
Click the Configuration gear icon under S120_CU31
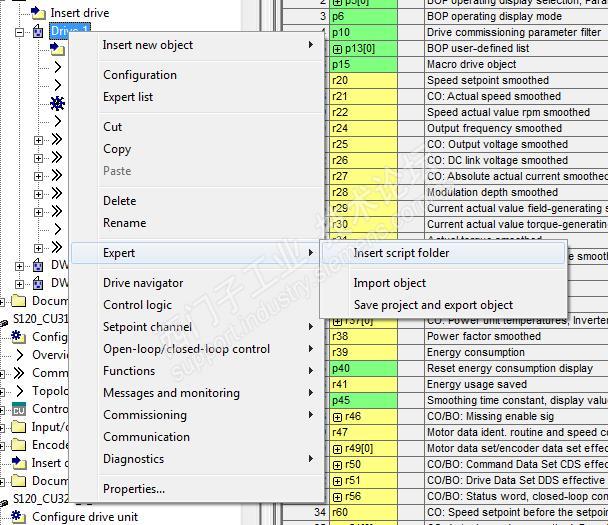18,337
